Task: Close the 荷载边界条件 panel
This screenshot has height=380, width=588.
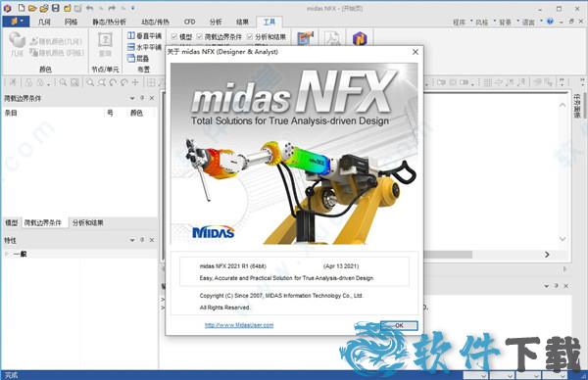Action: (152, 98)
